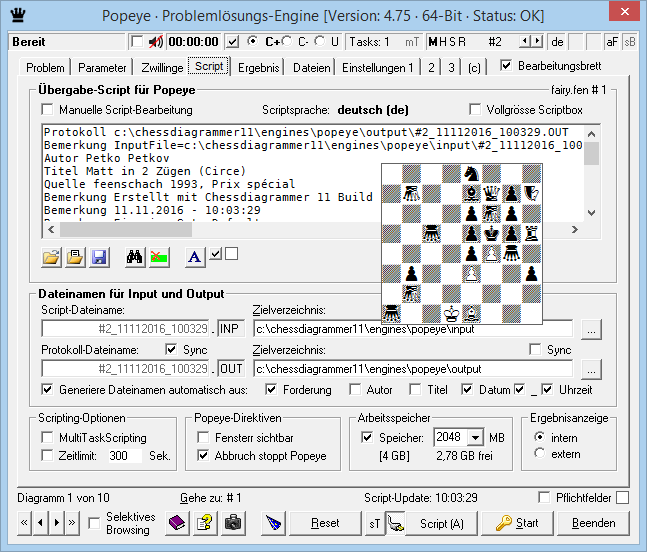Click the green icon with red X
This screenshot has width=647, height=552.
(159, 257)
